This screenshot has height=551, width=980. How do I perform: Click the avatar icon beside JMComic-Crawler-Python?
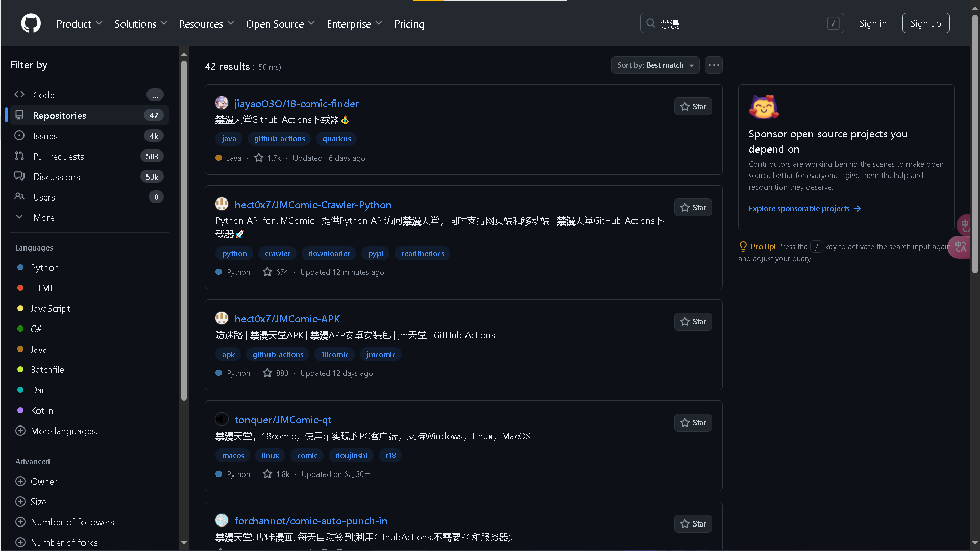[222, 204]
